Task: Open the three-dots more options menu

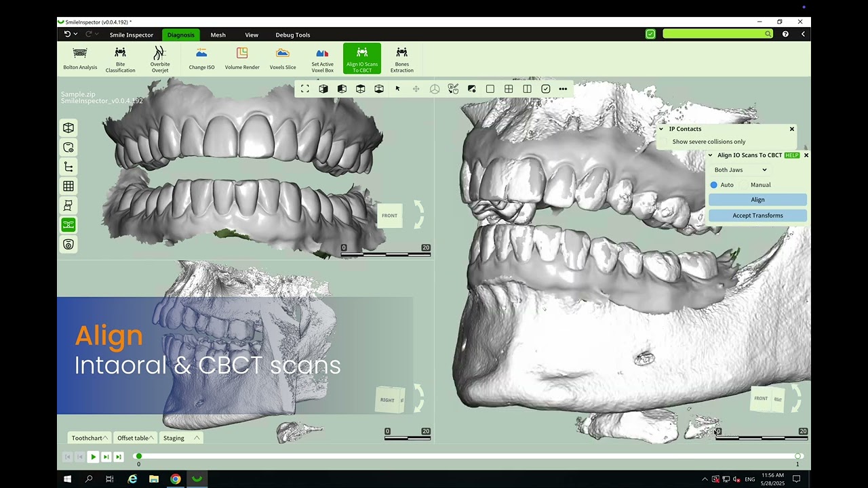Action: [x=563, y=89]
